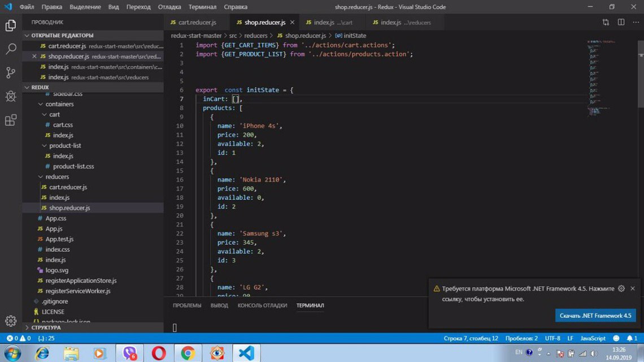Open the editor More Actions ellipsis
The width and height of the screenshot is (644, 362).
636,23
